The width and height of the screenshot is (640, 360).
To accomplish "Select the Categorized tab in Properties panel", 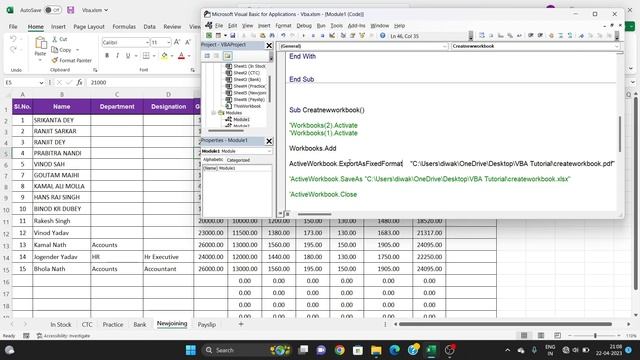I will point(238,160).
